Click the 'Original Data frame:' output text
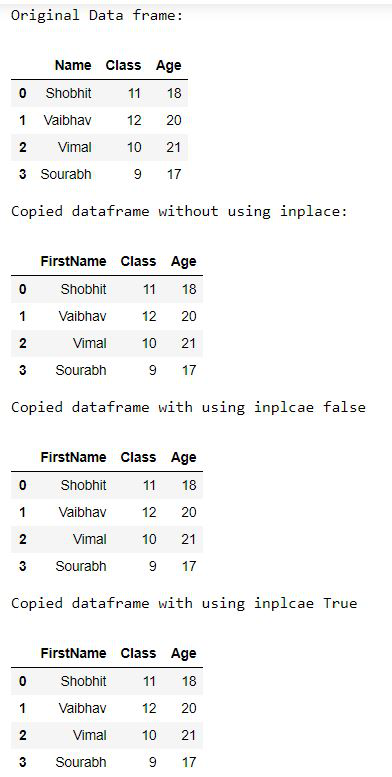This screenshot has width=392, height=777. 97,15
